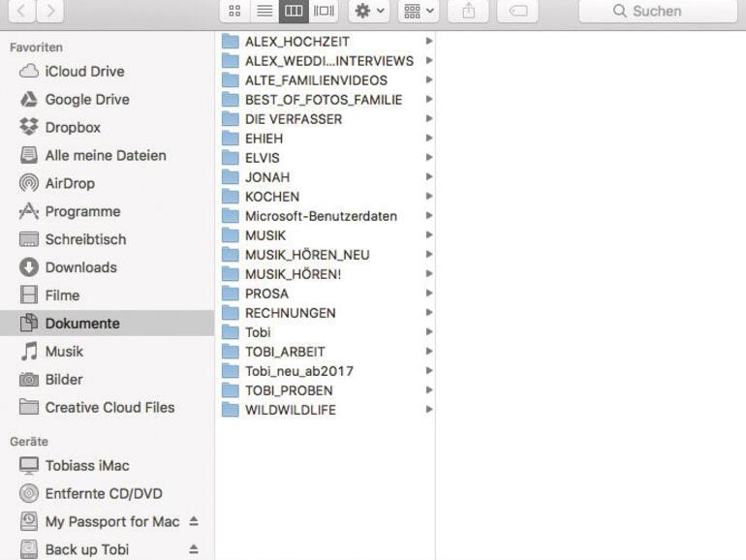Viewport: 746px width, 560px height.
Task: Expand KOCHEN via its disclosure arrow
Action: (x=428, y=196)
